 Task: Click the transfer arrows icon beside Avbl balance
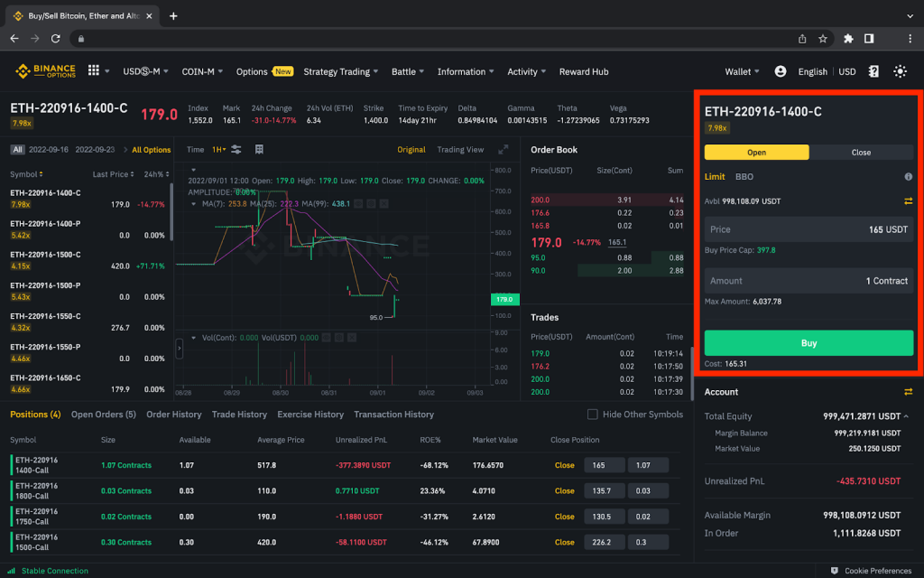(910, 200)
